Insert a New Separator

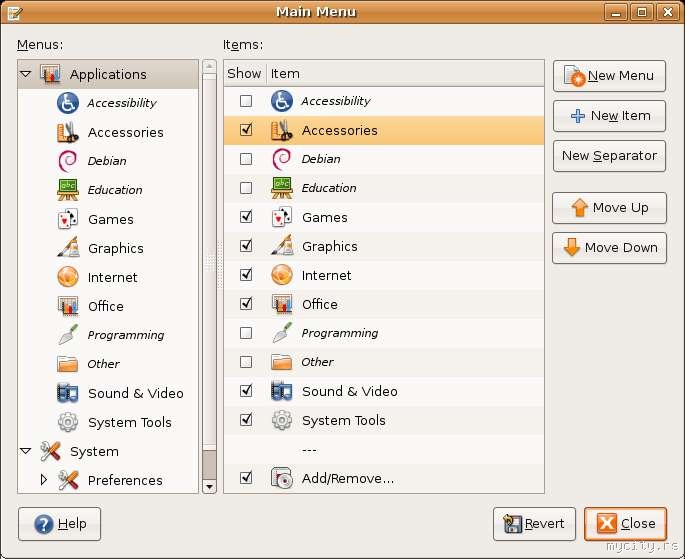point(609,156)
